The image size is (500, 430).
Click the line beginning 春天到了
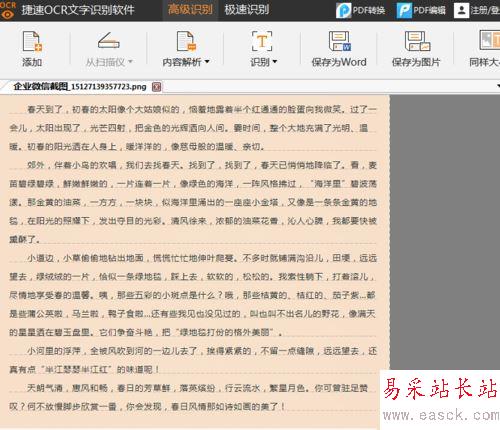coord(202,109)
